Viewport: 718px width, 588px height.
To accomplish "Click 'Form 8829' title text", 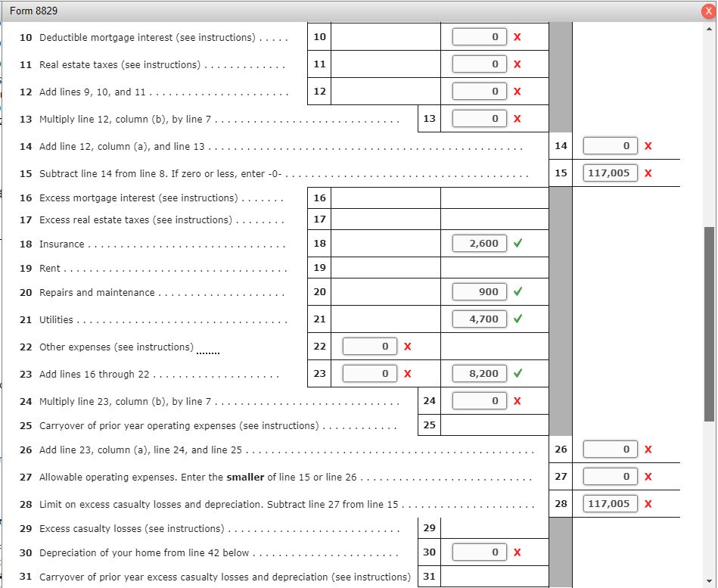I will coord(33,11).
